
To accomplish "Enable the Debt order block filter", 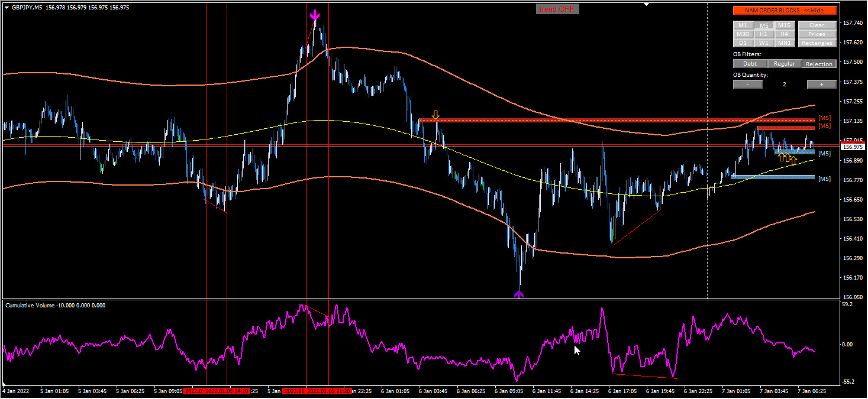I will click(x=750, y=64).
